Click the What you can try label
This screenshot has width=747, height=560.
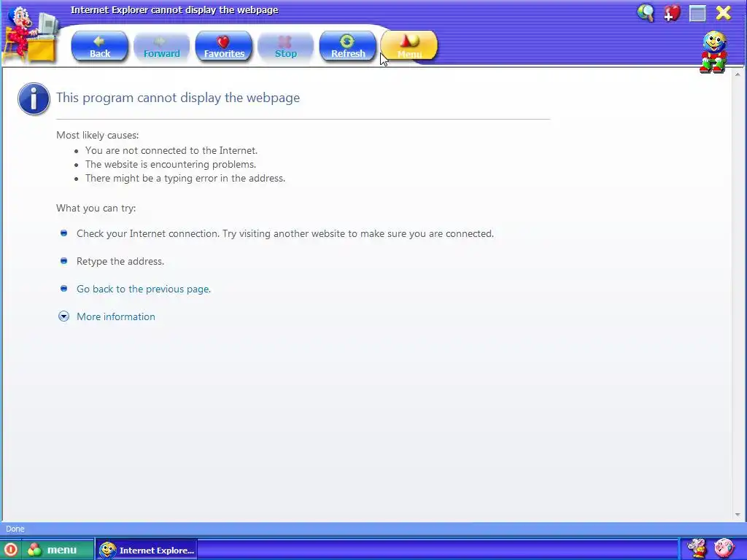click(96, 208)
